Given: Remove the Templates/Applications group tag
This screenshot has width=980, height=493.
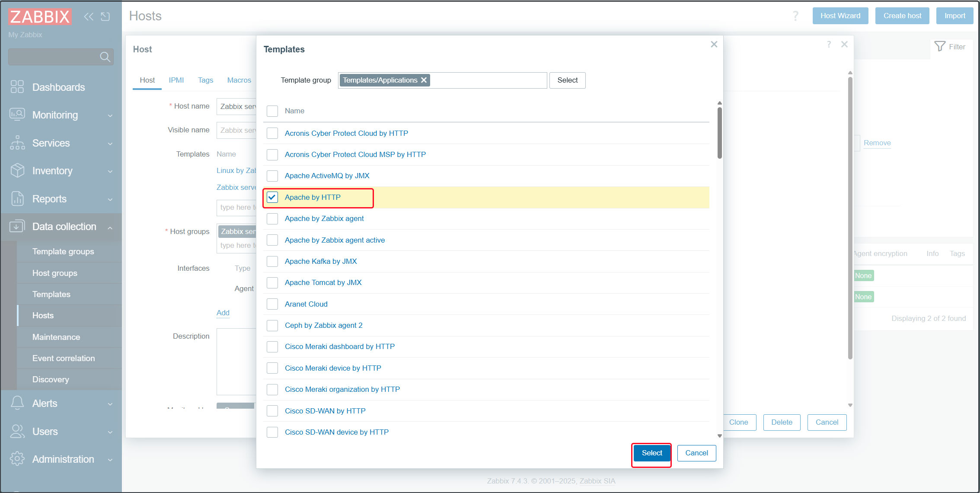Looking at the screenshot, I should click(x=424, y=80).
